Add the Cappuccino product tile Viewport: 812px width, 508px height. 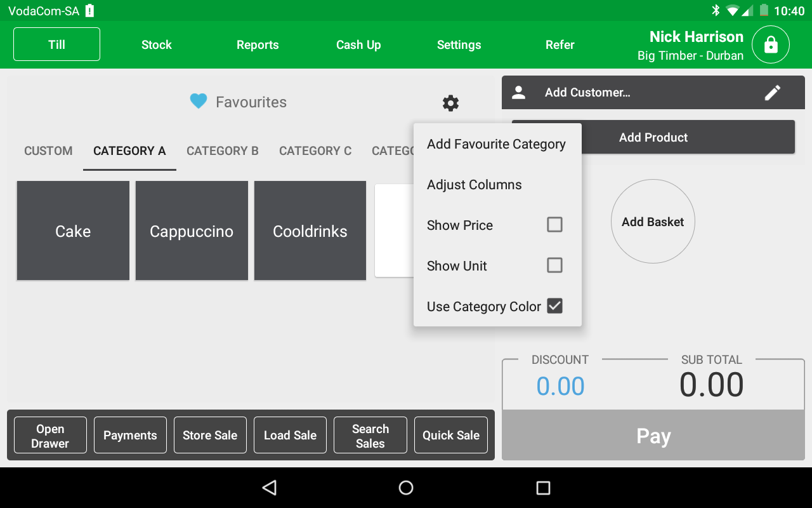[x=192, y=231]
